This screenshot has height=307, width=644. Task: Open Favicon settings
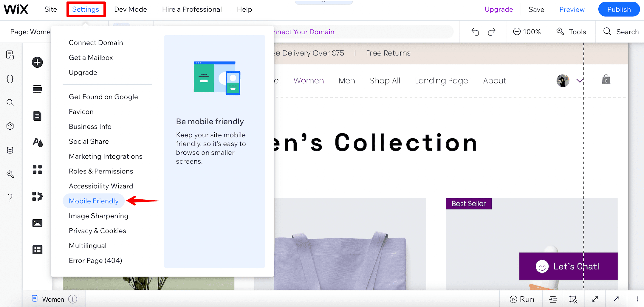click(81, 112)
